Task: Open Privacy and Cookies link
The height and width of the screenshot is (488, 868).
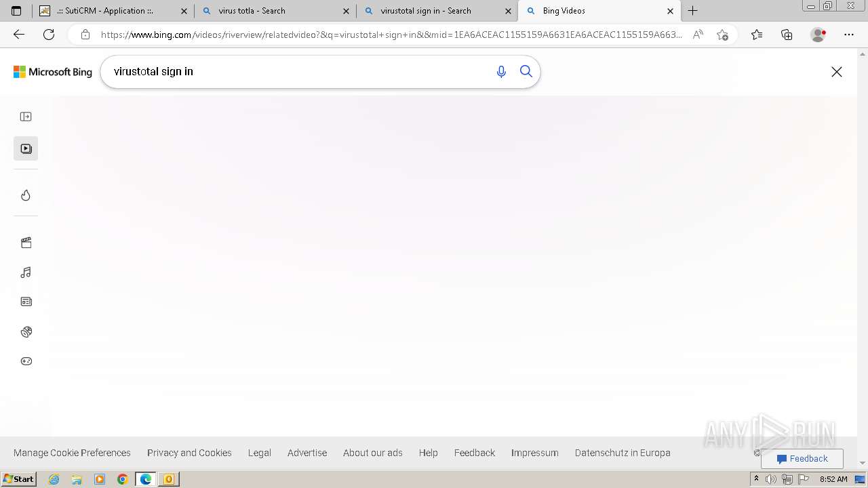Action: click(189, 453)
